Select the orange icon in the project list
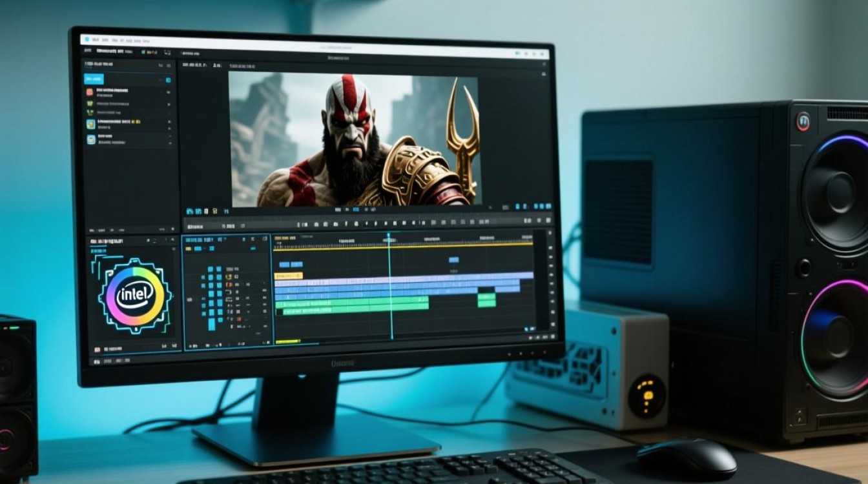 point(90,92)
